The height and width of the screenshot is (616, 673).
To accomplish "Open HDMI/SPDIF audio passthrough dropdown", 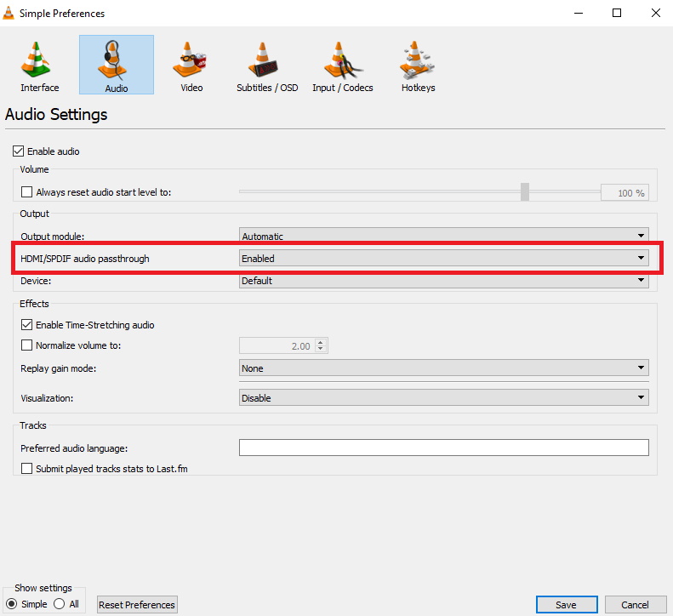I will [443, 258].
